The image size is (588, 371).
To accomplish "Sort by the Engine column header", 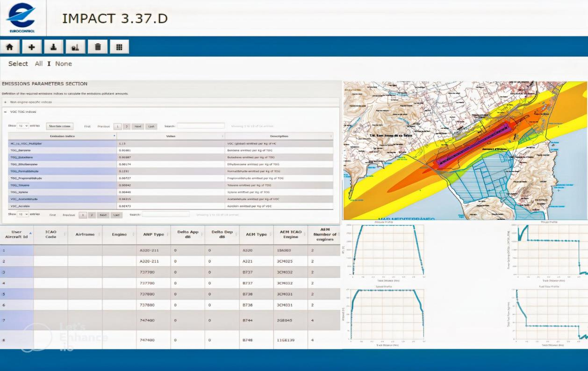I will (x=119, y=234).
